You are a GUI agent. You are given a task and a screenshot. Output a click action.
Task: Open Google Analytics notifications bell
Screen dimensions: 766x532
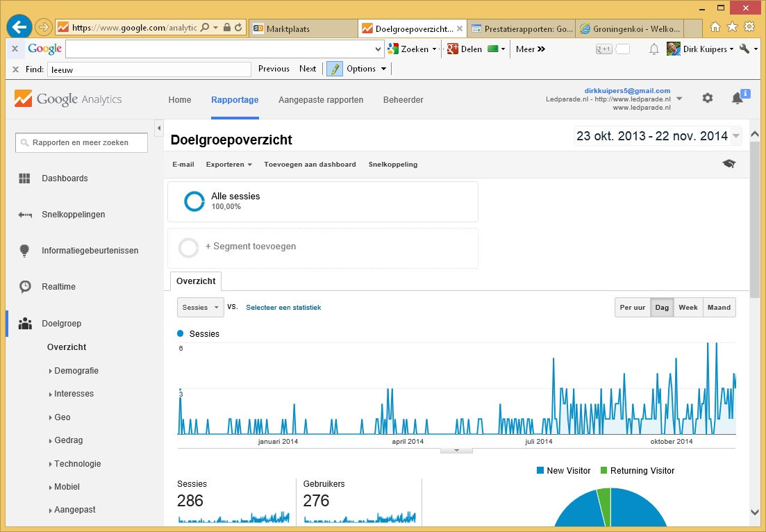click(738, 98)
